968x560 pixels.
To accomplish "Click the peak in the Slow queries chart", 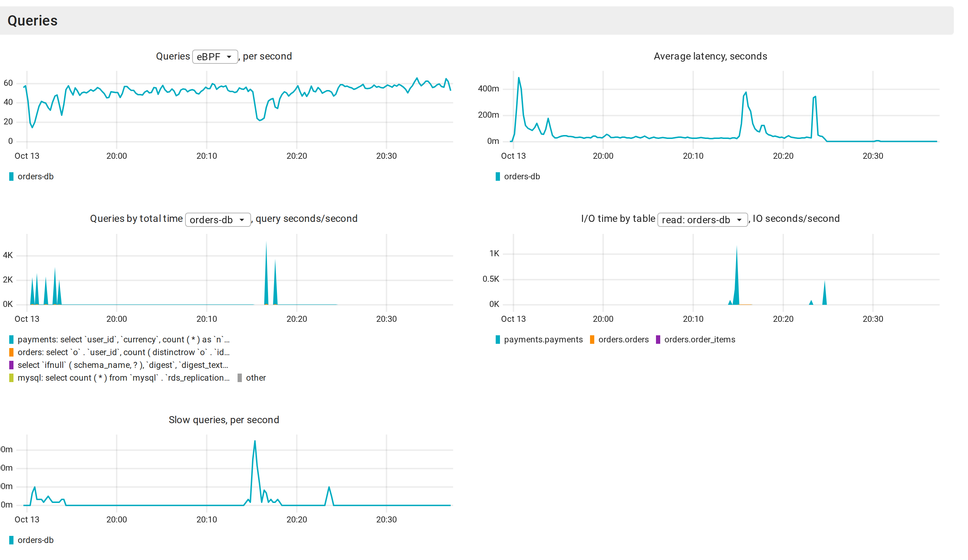I will coord(255,441).
